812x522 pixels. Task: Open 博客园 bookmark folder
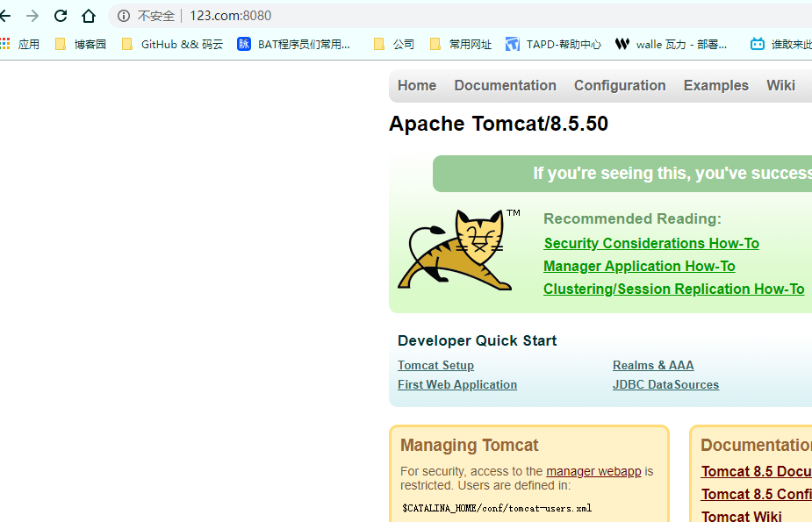pos(80,45)
